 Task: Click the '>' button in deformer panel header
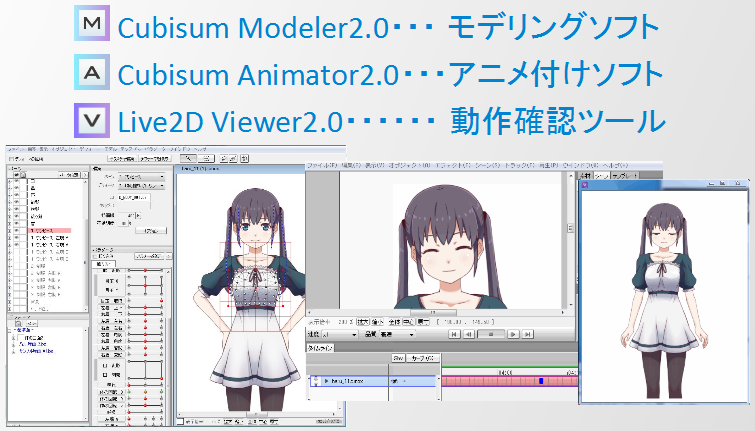(x=169, y=256)
